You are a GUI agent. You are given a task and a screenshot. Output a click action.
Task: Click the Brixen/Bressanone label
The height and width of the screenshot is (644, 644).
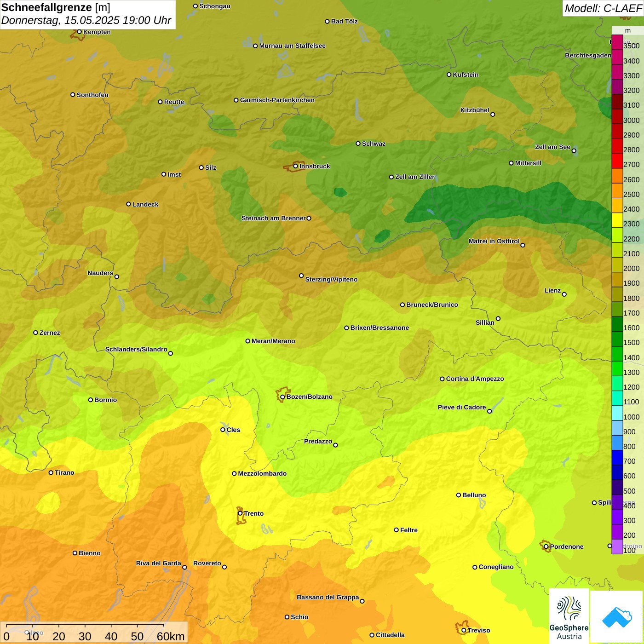click(x=379, y=328)
